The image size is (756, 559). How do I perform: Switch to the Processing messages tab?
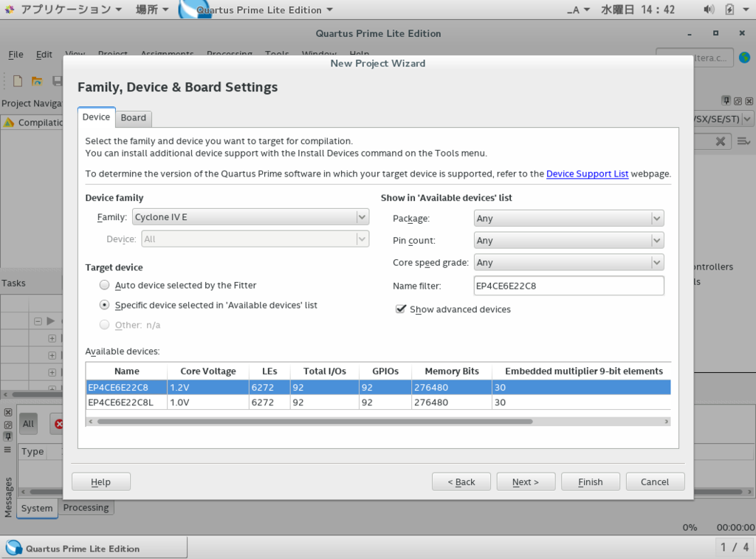pos(86,507)
